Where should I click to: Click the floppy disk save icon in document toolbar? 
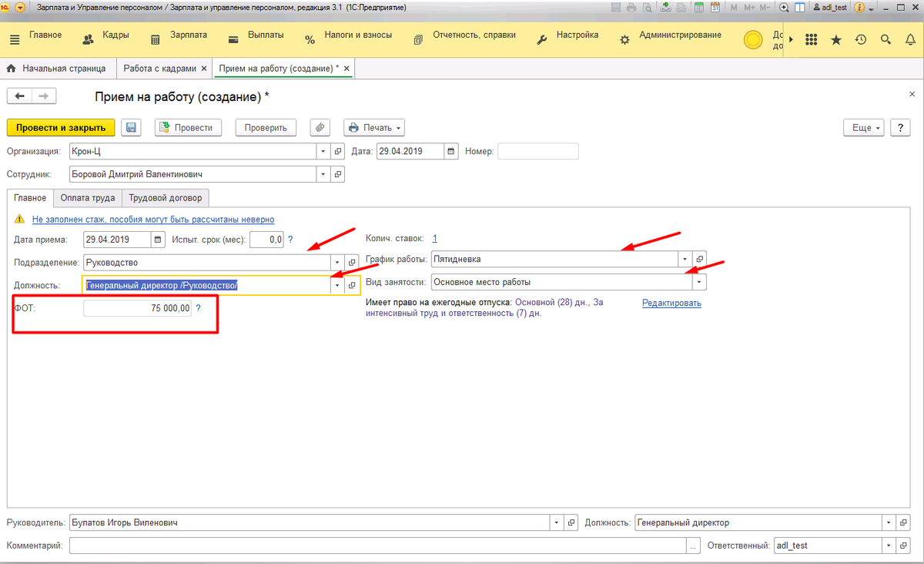click(x=131, y=128)
